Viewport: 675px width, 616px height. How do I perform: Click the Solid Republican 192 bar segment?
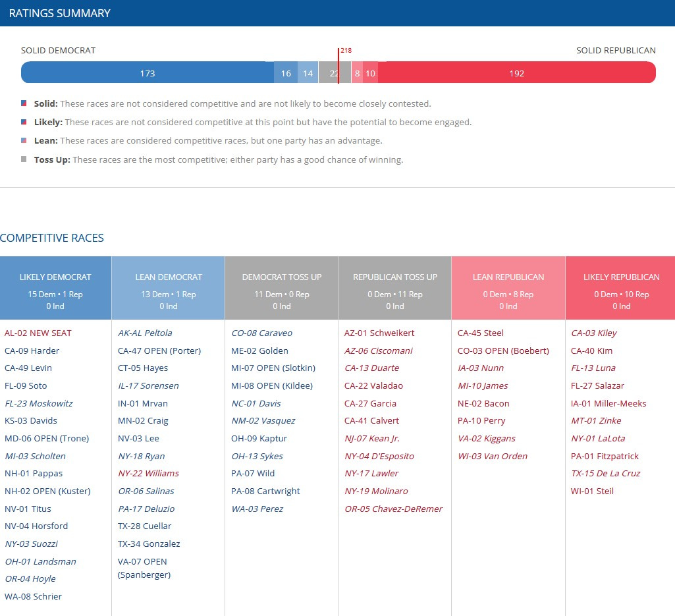coord(516,72)
